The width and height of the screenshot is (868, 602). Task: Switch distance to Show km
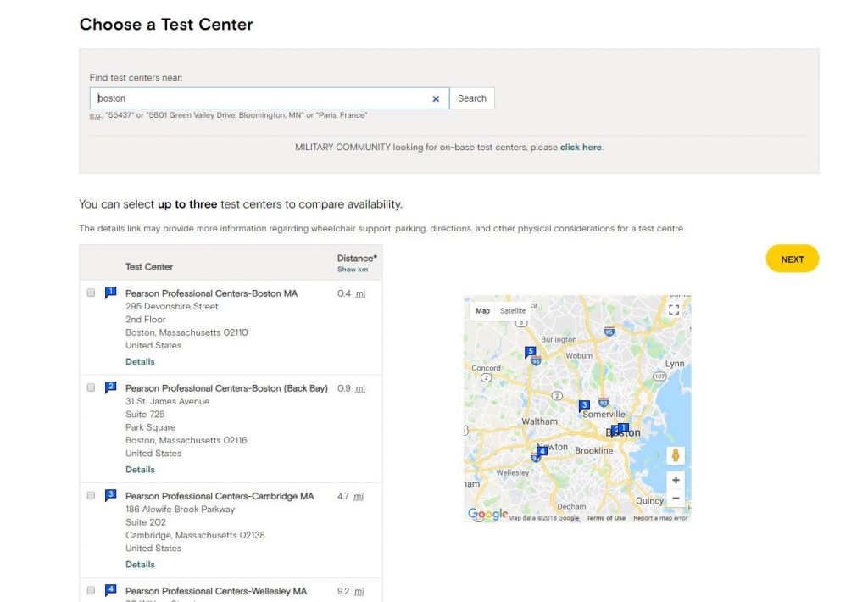(353, 270)
